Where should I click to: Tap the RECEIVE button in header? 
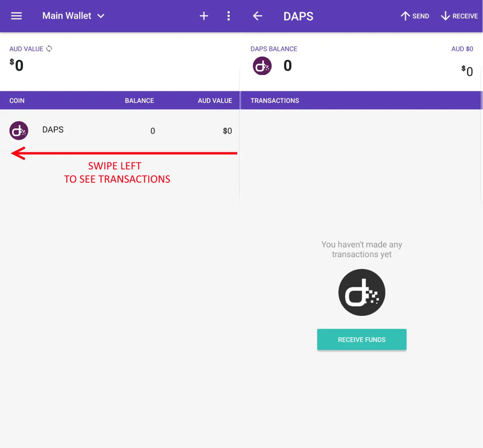(459, 16)
